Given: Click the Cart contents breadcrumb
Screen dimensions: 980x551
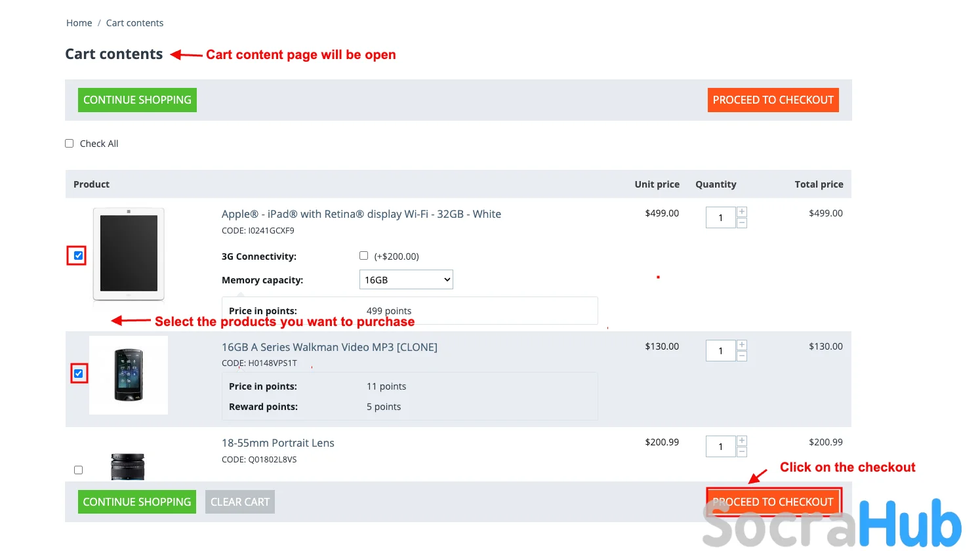Looking at the screenshot, I should pyautogui.click(x=134, y=23).
